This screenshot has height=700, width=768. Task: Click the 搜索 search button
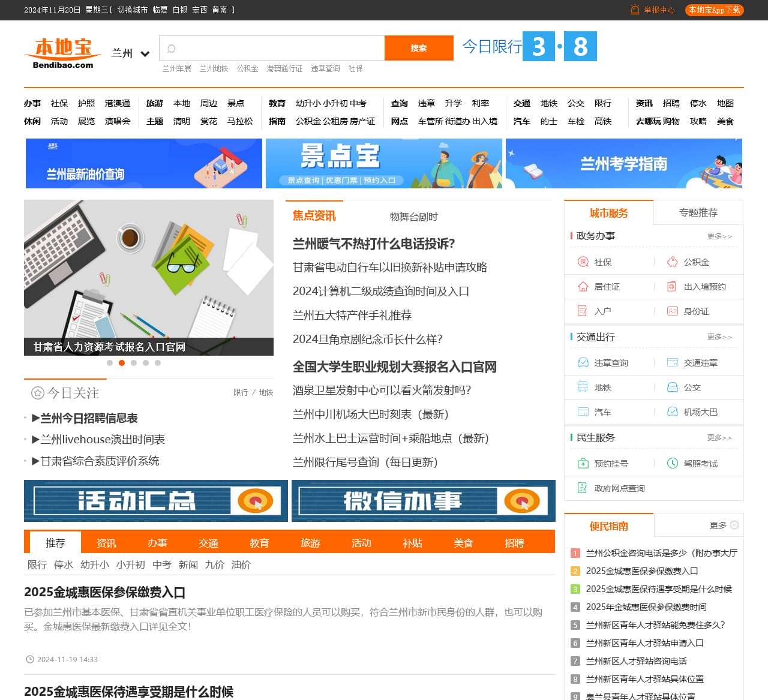pyautogui.click(x=418, y=47)
